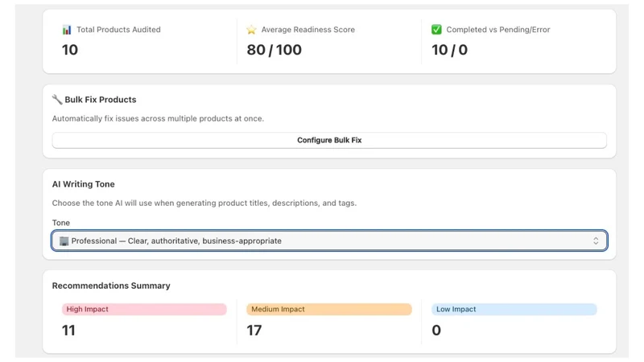
Task: Click the "Automatically fix issues across multiple products" text
Action: pos(158,118)
